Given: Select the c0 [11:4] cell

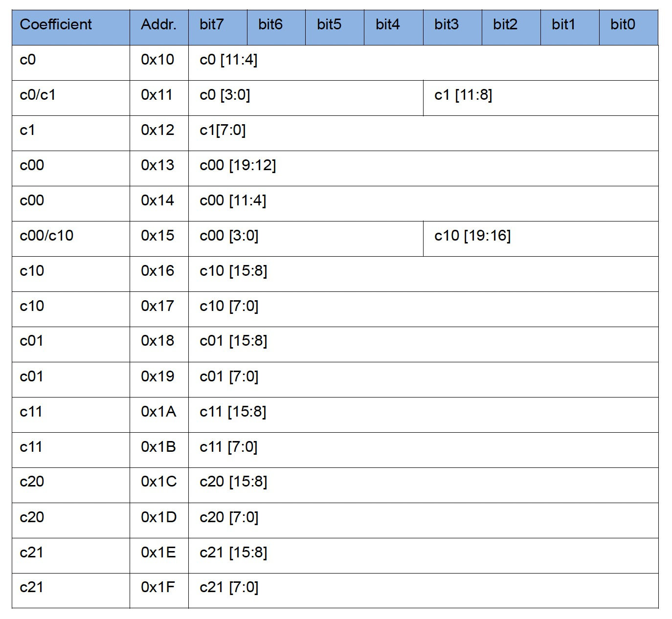Looking at the screenshot, I should pyautogui.click(x=424, y=63).
